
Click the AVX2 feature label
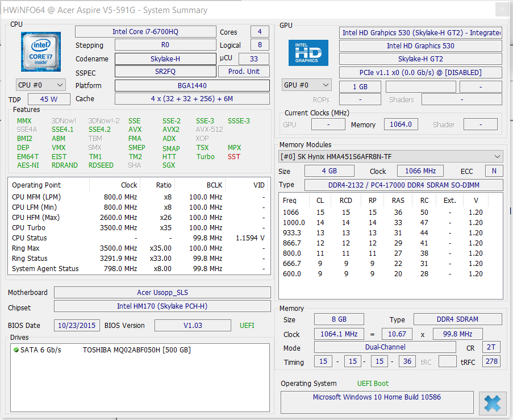click(x=171, y=130)
